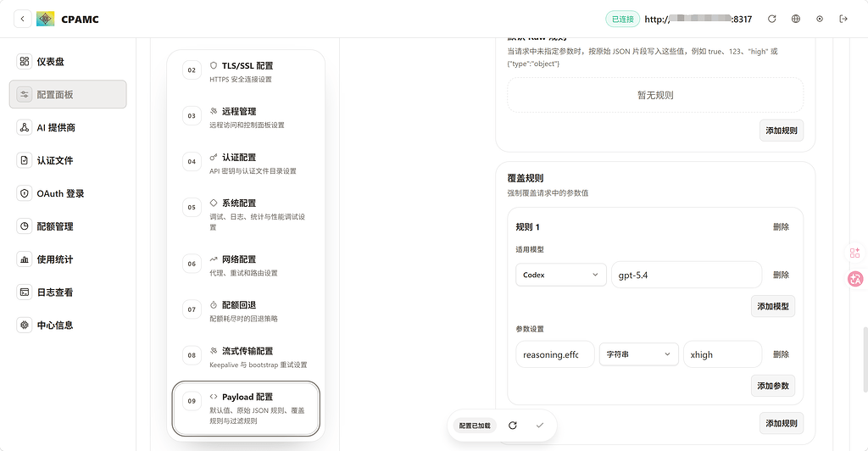Click the gpt-5.4 model input field
Viewport: 868px width, 451px height.
click(x=687, y=275)
